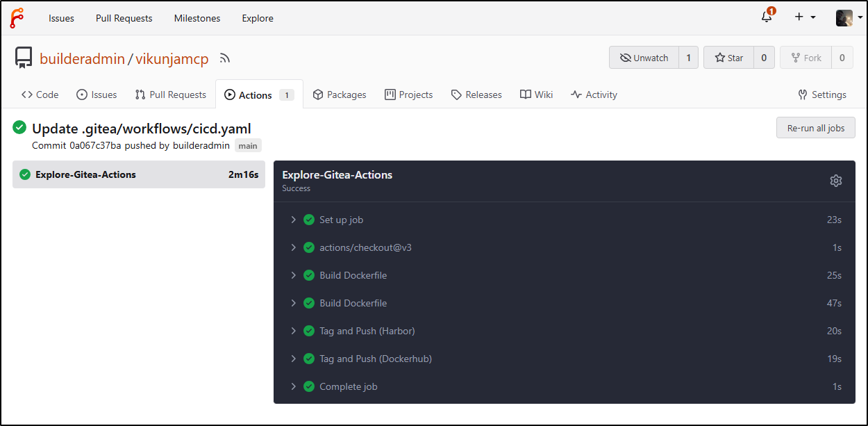Expand the actions/checkout@v3 step
The image size is (868, 426).
coord(365,247)
